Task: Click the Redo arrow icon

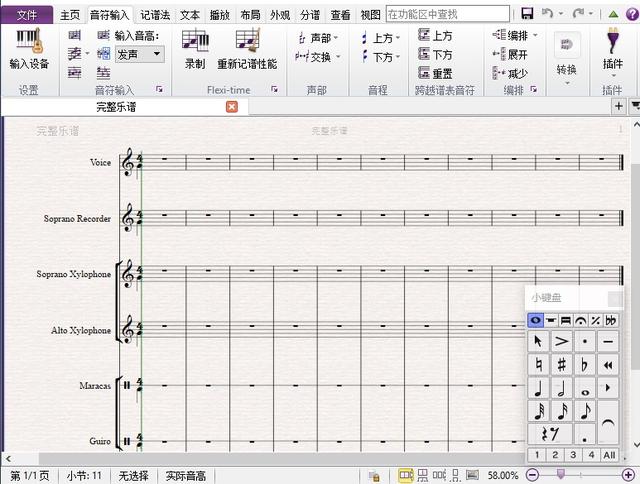Action: pos(578,13)
